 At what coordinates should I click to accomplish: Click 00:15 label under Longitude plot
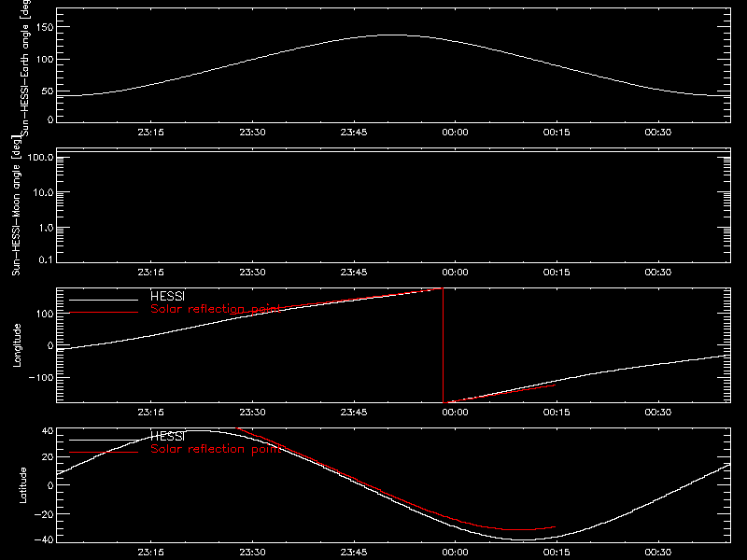pyautogui.click(x=557, y=413)
